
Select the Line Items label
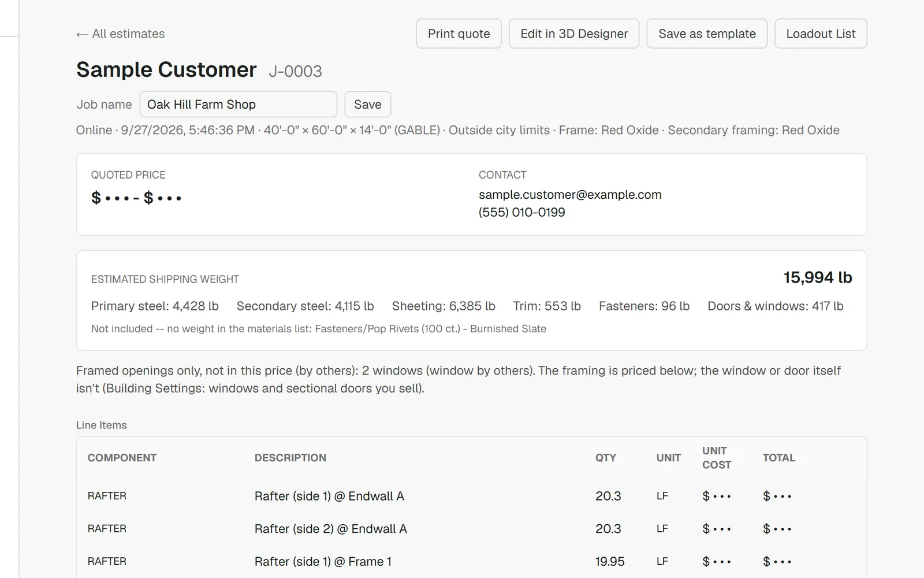(102, 425)
